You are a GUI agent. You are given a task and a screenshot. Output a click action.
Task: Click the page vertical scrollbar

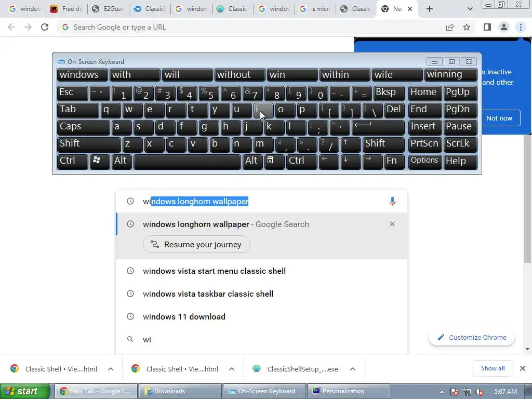pos(527,199)
